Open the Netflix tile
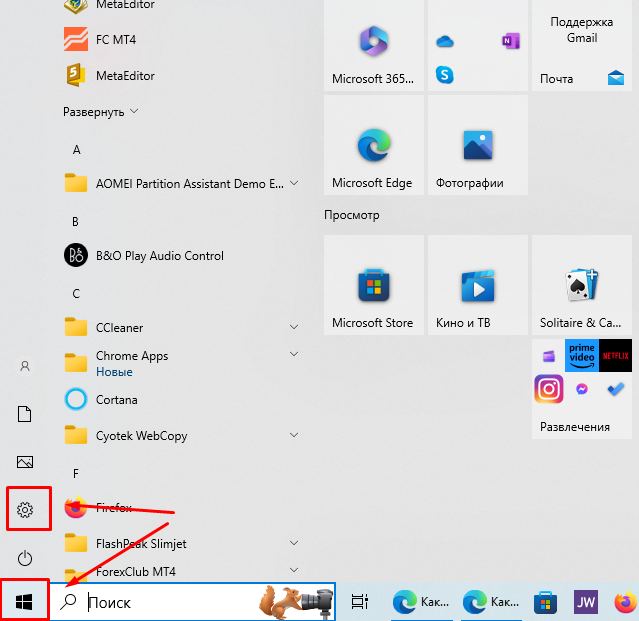Image resolution: width=639 pixels, height=621 pixels. 615,355
